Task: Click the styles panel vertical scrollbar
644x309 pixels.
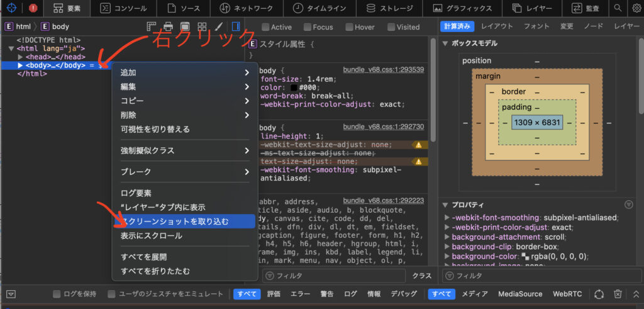Action: coord(433,91)
